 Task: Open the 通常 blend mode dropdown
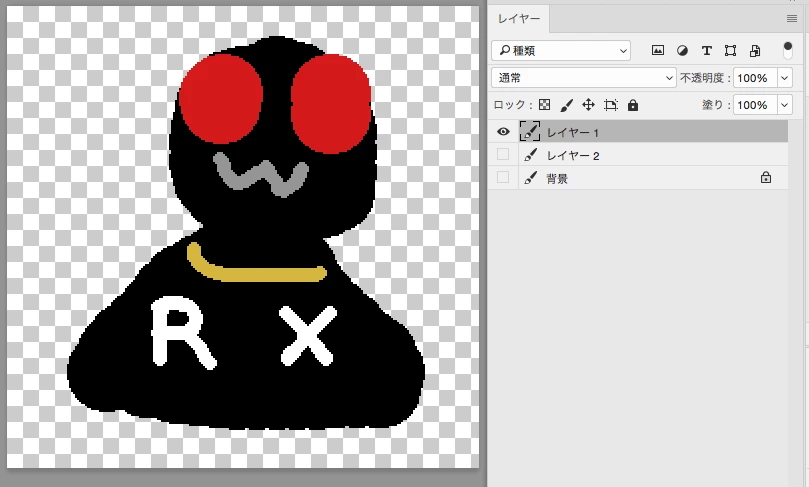tap(584, 78)
